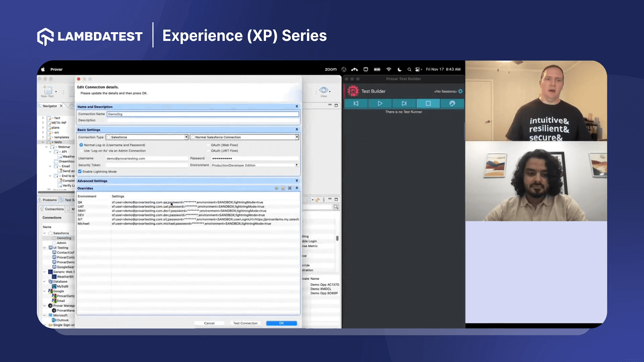The image size is (644, 362).
Task: Expand the Advanced Settings section
Action: [x=297, y=181]
